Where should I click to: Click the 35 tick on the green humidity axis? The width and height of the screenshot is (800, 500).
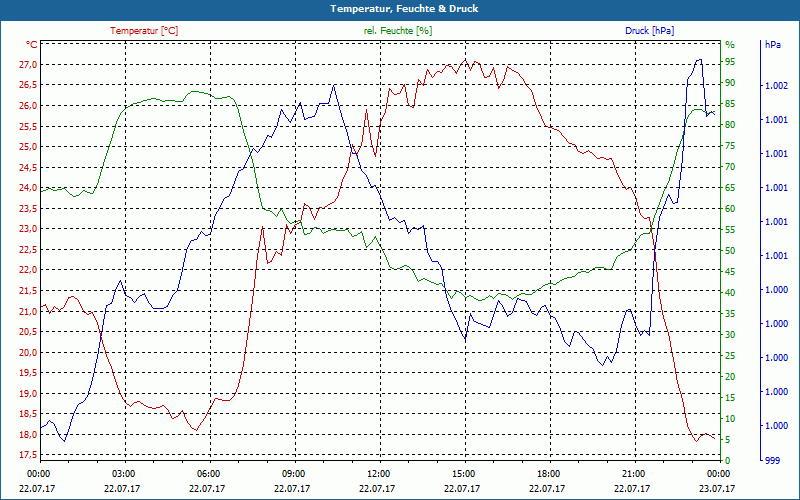(x=730, y=314)
